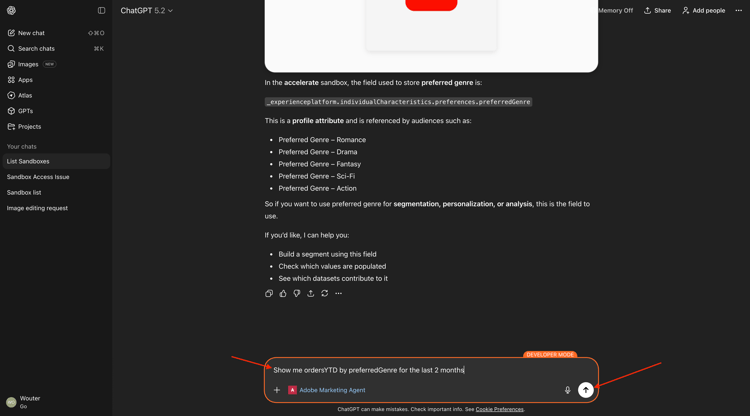This screenshot has height=416, width=750.
Task: Share the response using the upload icon
Action: [x=310, y=294]
